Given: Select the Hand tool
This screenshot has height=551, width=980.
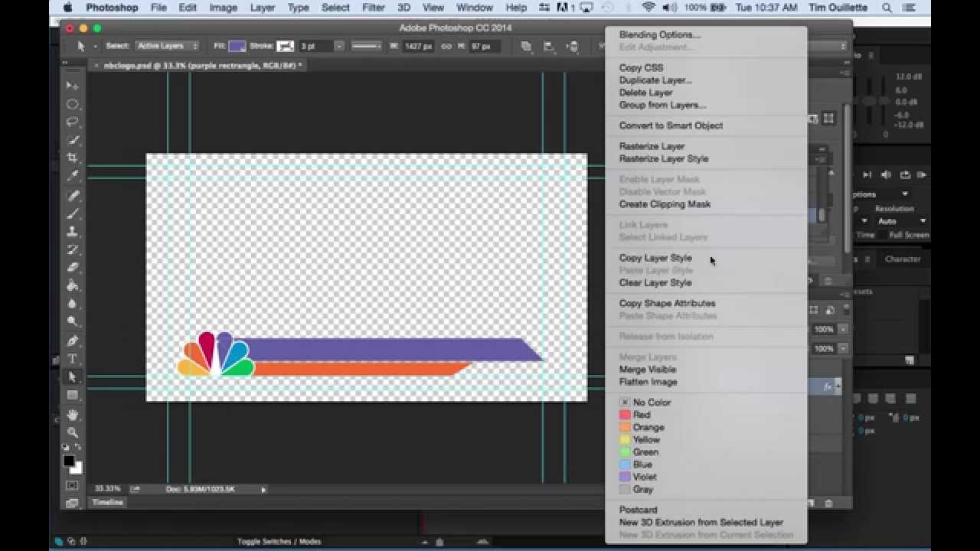Looking at the screenshot, I should tap(73, 415).
